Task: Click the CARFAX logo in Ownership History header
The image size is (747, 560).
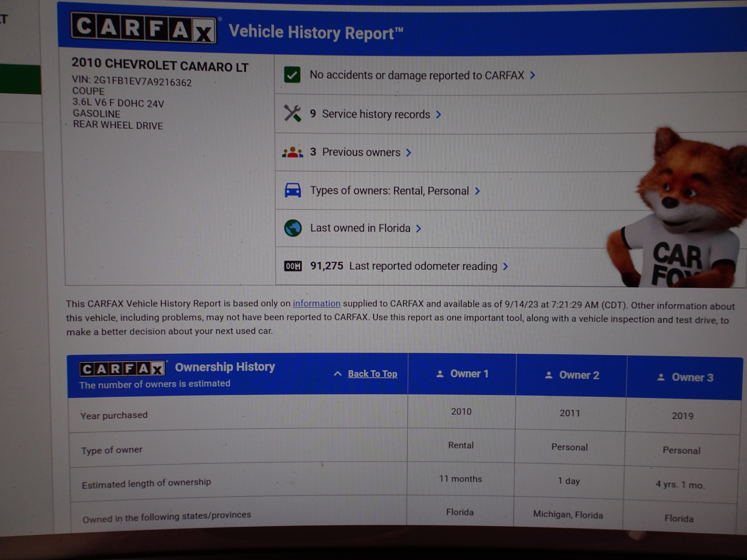Action: [x=123, y=368]
